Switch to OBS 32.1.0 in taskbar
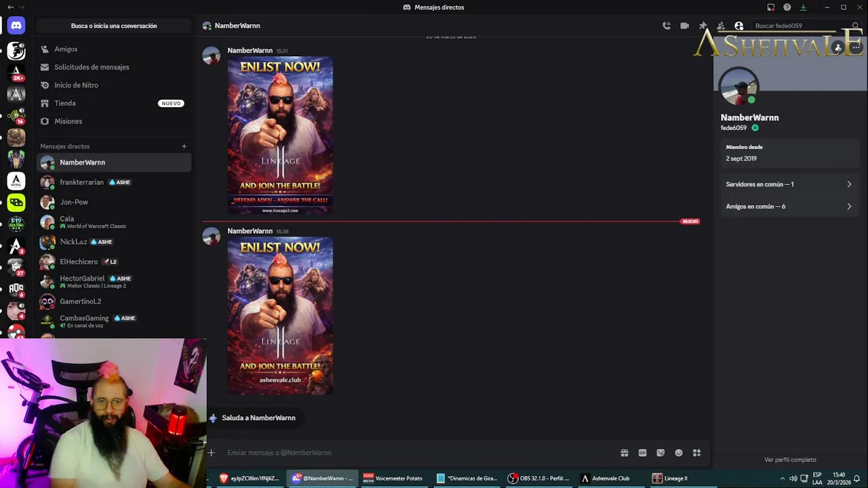 (539, 479)
